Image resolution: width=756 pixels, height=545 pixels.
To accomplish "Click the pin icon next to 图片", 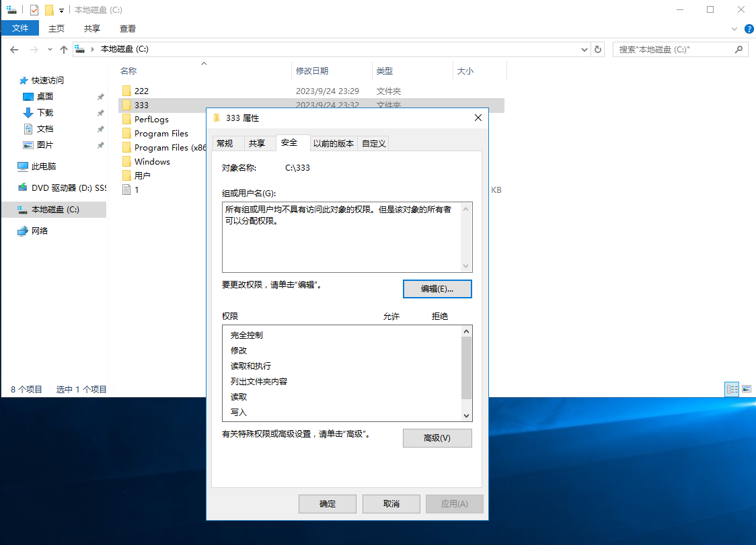I will coord(100,145).
